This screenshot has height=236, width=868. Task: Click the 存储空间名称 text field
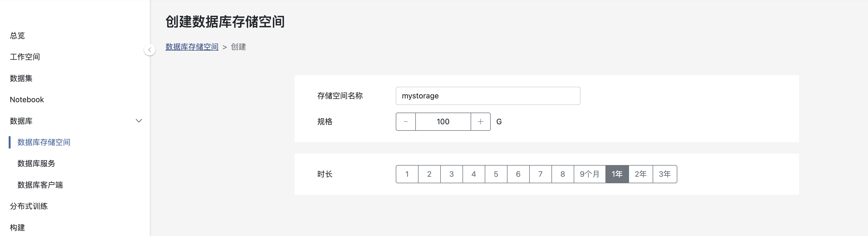coord(488,96)
